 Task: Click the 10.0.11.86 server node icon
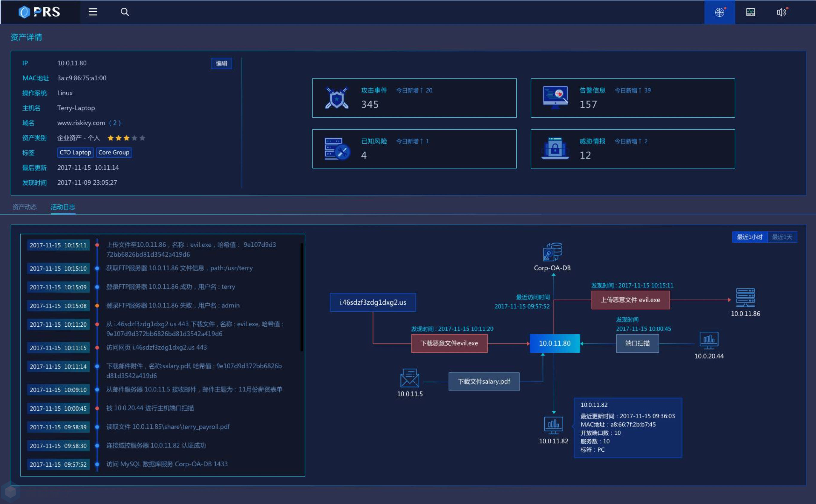click(745, 297)
